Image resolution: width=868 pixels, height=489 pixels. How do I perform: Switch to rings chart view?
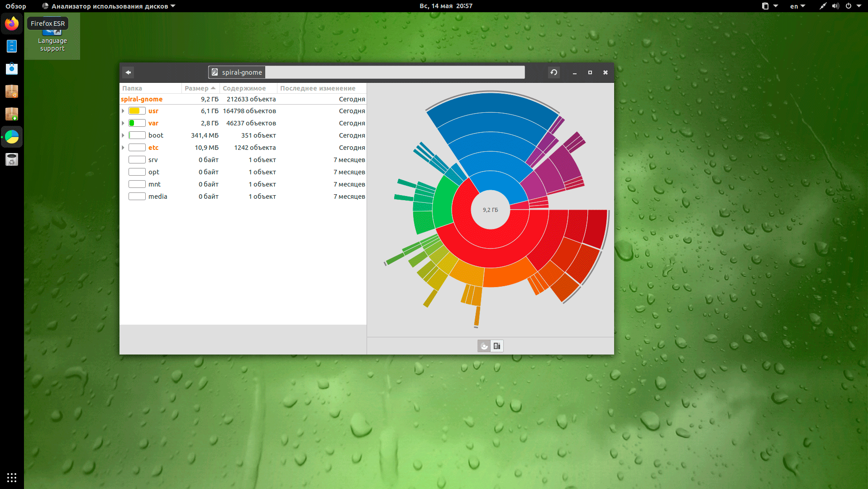[x=484, y=346]
